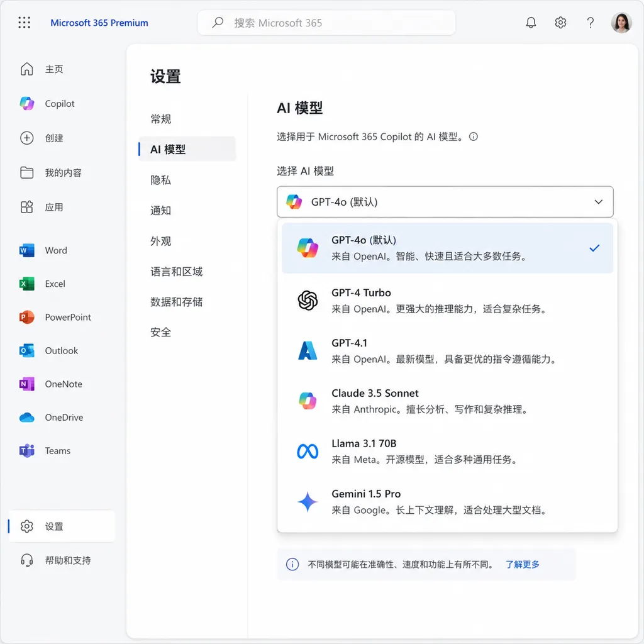Click the Help and support headset icon

click(x=26, y=560)
